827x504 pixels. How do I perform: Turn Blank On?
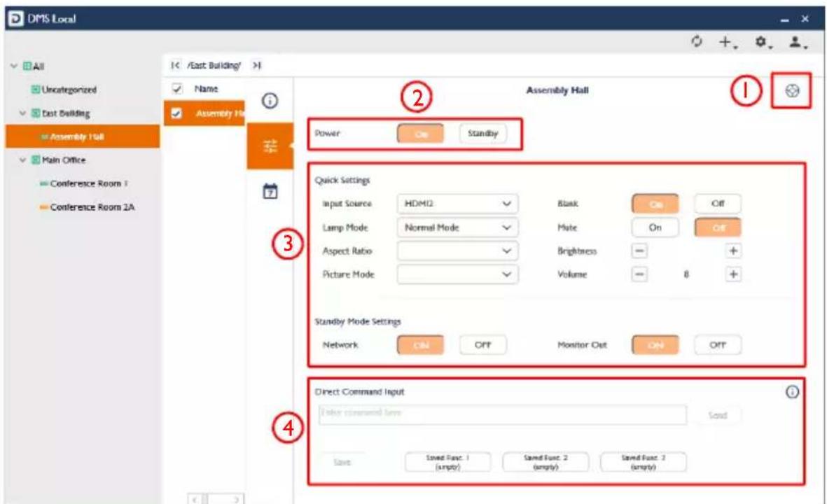click(655, 204)
